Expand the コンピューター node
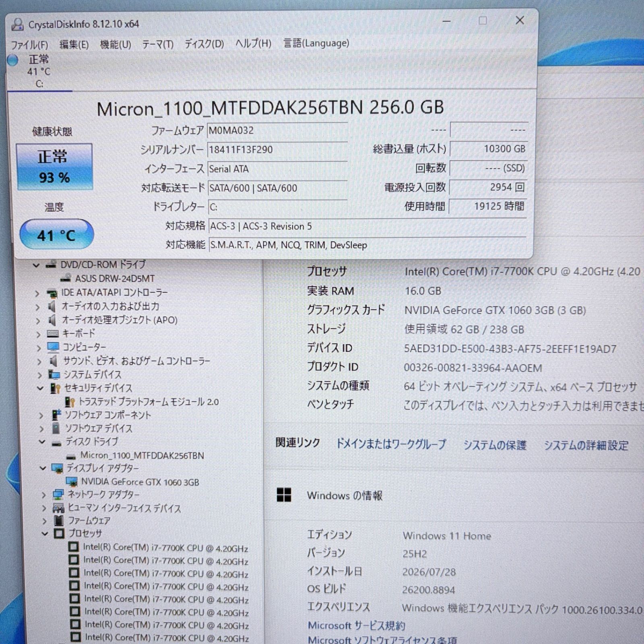644x644 pixels. (39, 348)
